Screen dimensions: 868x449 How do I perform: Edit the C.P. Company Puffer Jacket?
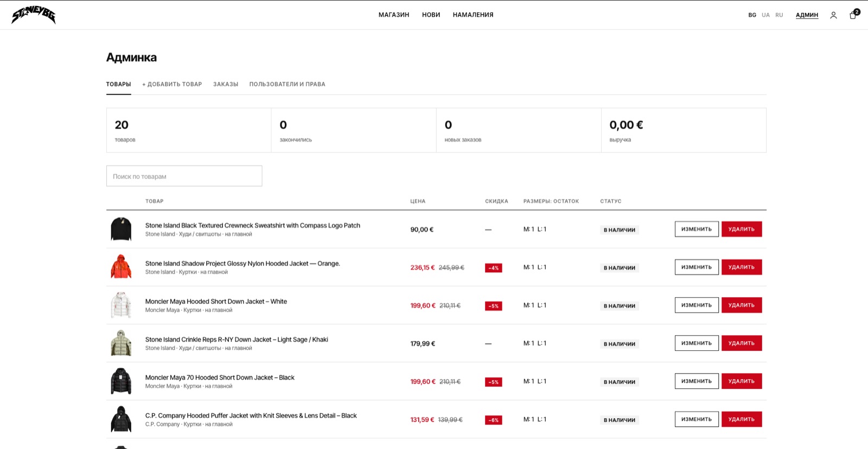tap(697, 419)
